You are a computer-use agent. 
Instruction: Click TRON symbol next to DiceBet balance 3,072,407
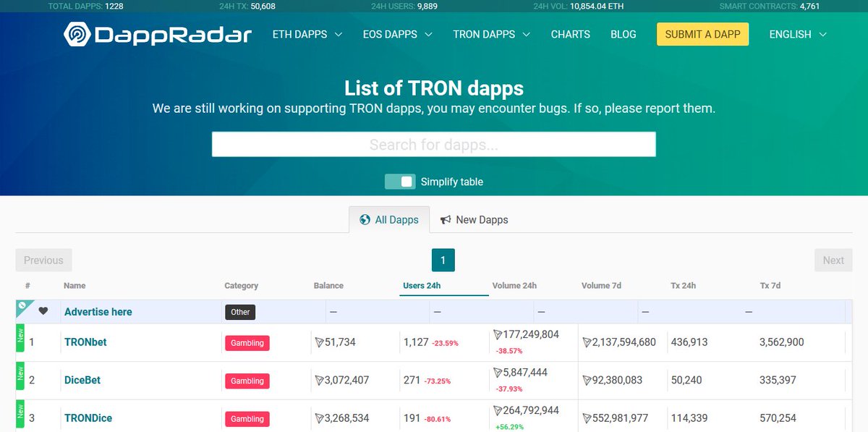point(319,380)
